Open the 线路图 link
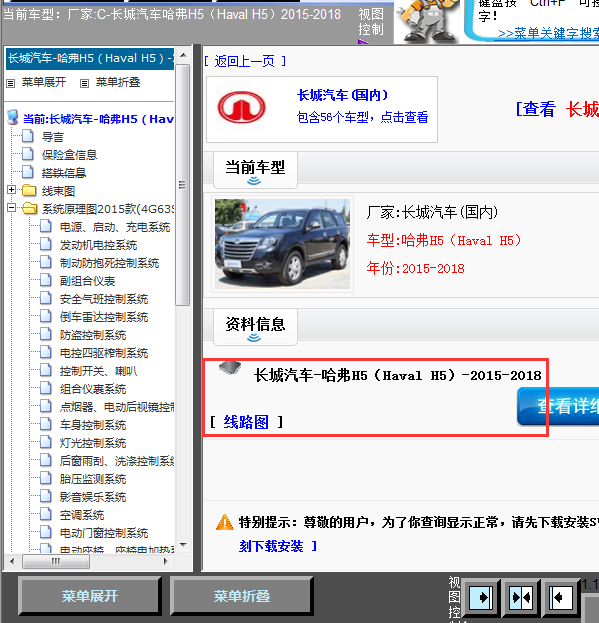Image resolution: width=599 pixels, height=623 pixels. (246, 422)
